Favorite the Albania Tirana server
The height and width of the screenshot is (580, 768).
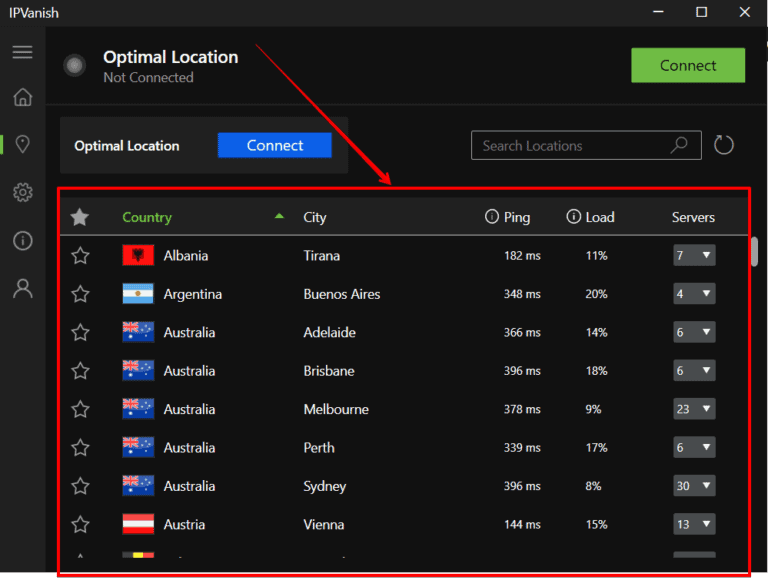pyautogui.click(x=80, y=256)
